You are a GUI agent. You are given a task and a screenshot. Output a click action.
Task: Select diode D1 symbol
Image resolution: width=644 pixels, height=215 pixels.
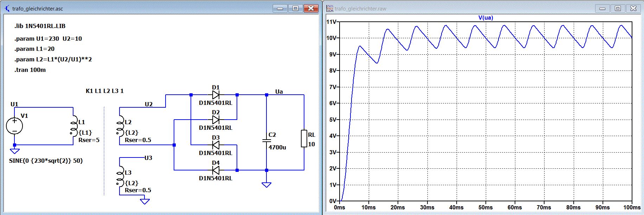pyautogui.click(x=216, y=95)
